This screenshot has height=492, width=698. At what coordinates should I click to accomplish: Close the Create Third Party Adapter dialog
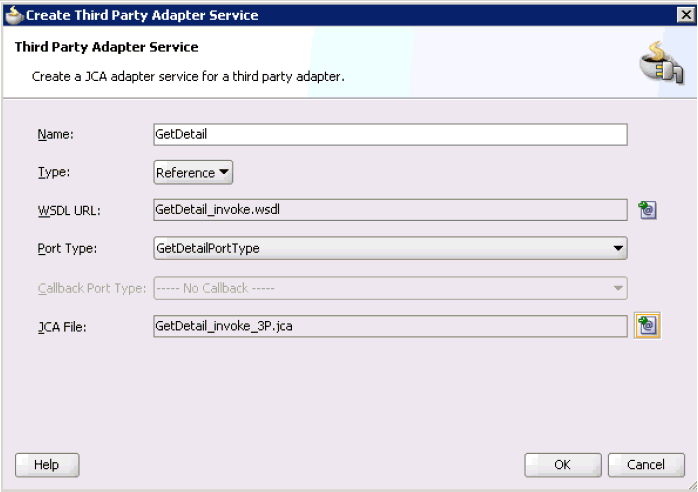tap(686, 15)
